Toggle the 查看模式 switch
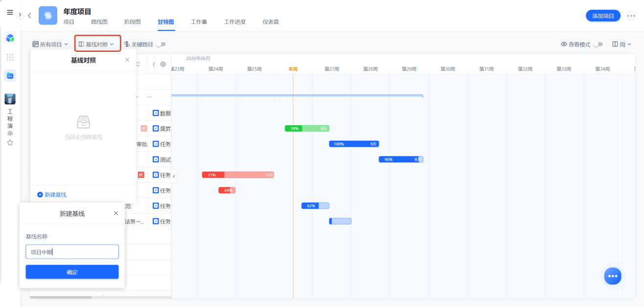644x307 pixels. pyautogui.click(x=598, y=44)
